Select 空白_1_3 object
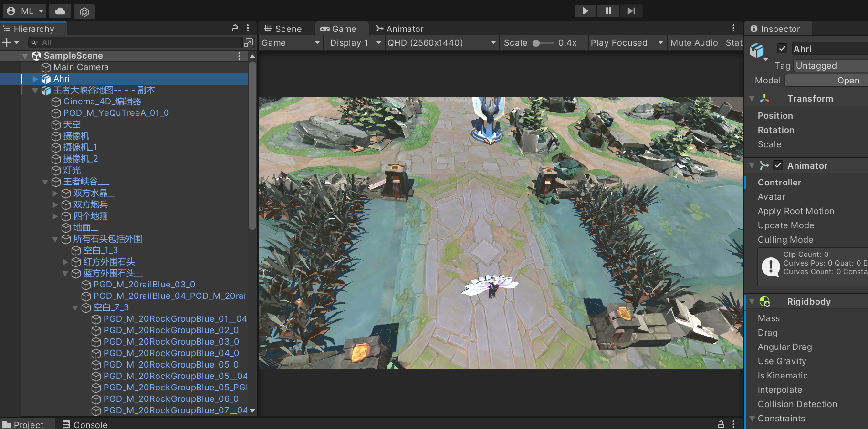Viewport: 868px width, 429px height. click(100, 250)
